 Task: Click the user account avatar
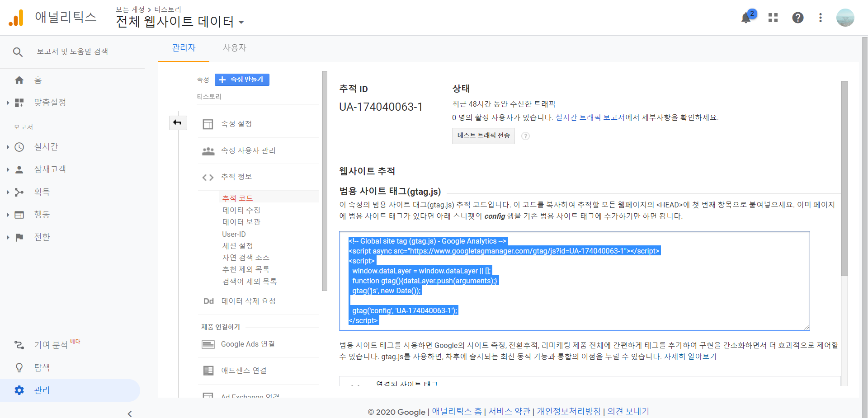pos(845,18)
